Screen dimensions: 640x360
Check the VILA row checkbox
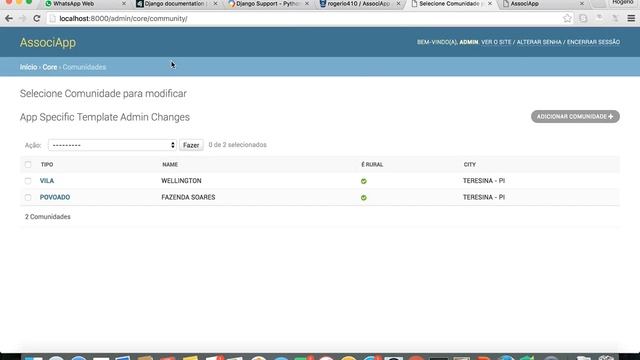click(28, 181)
